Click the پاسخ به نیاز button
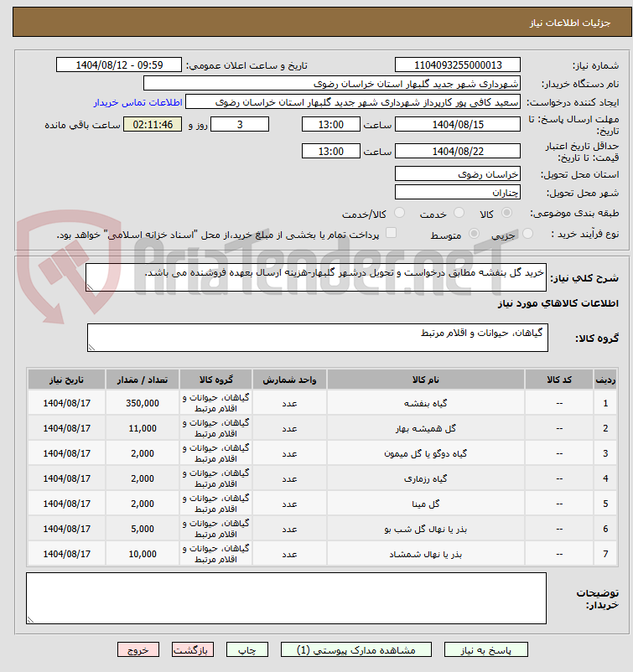 (486, 649)
